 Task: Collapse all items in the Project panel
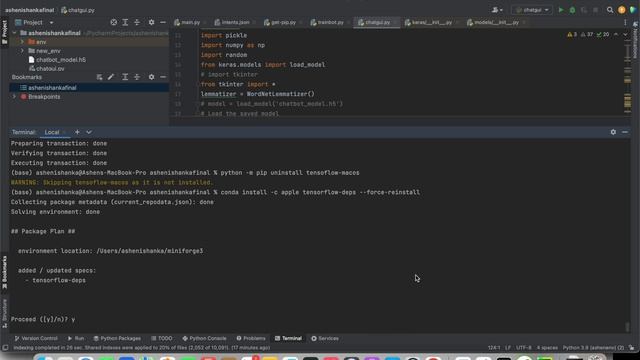(137, 22)
